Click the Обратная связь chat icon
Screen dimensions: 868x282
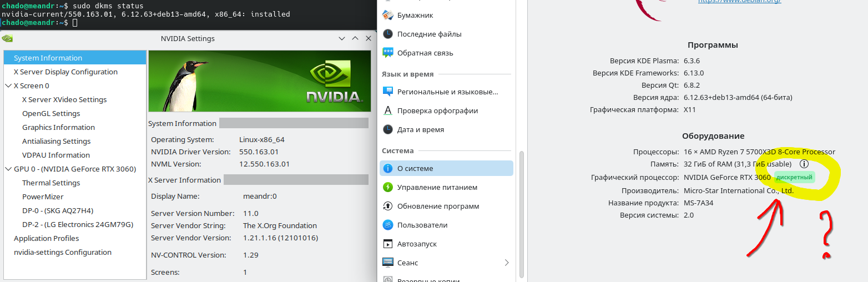[388, 53]
